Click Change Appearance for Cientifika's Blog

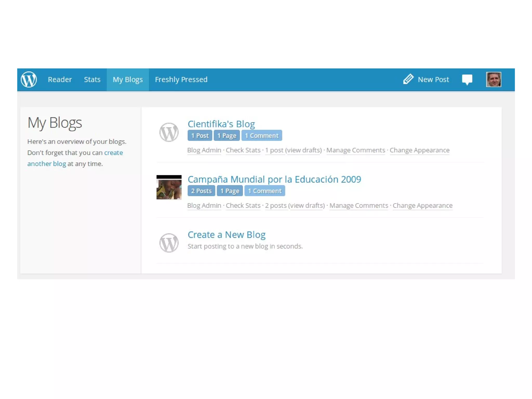[419, 150]
